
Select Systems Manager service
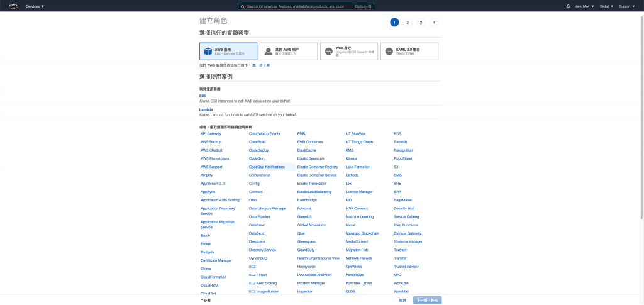coord(408,241)
